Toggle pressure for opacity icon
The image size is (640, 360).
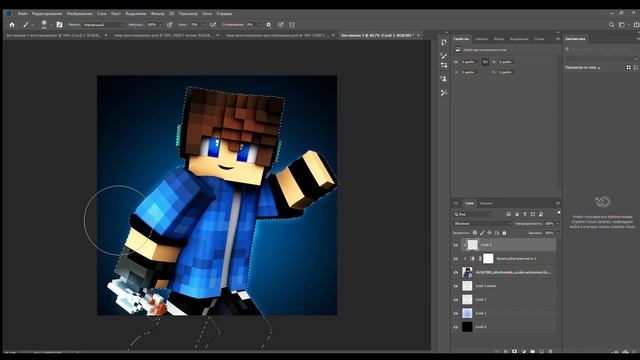click(169, 25)
